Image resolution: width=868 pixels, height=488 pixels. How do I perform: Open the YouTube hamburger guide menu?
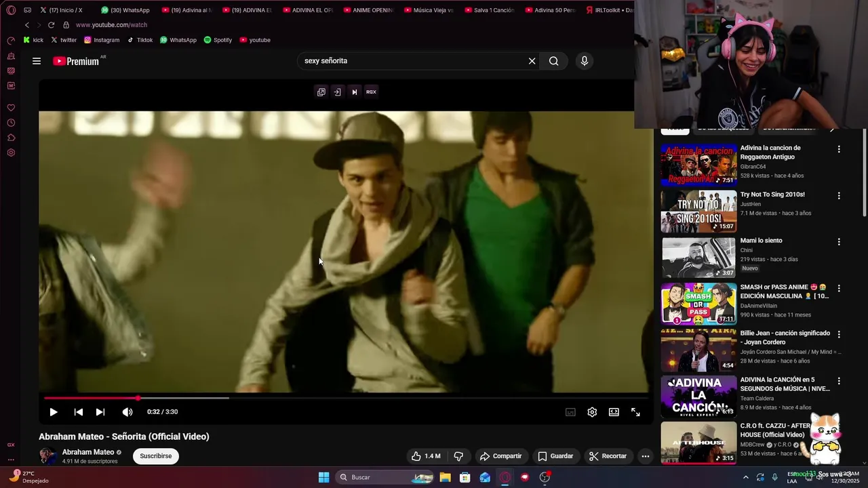pyautogui.click(x=37, y=61)
